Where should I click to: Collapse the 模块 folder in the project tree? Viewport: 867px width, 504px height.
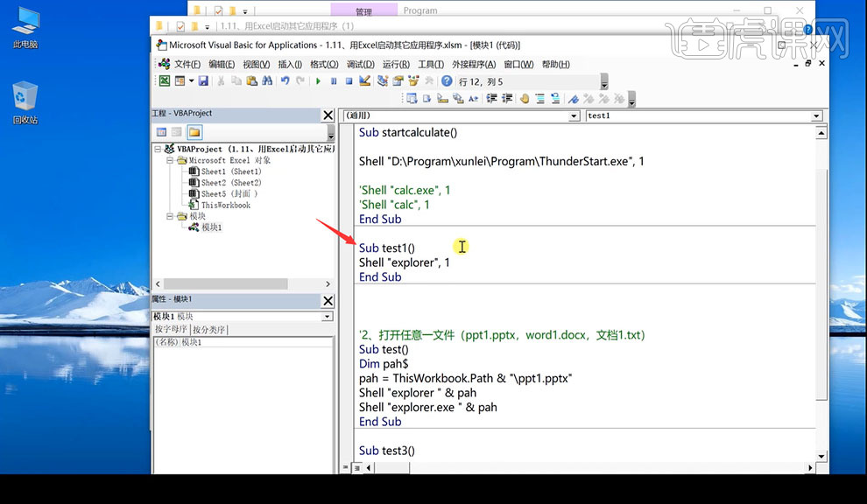pos(170,216)
